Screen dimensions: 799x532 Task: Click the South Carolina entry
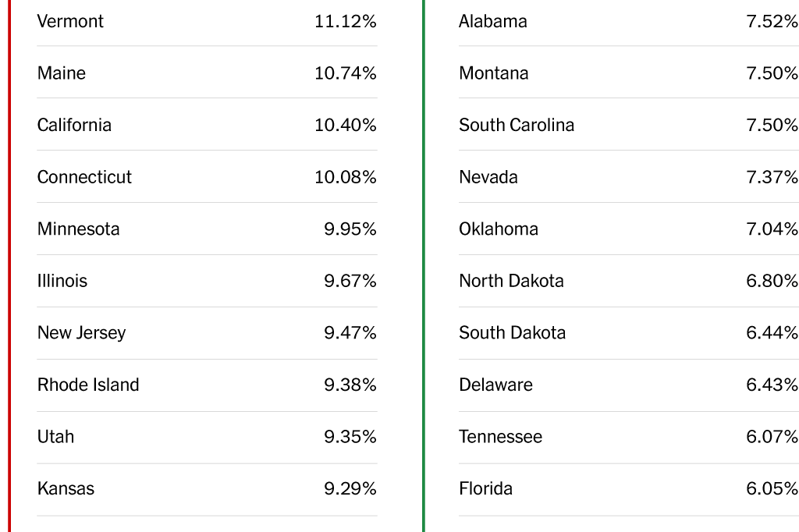click(516, 125)
